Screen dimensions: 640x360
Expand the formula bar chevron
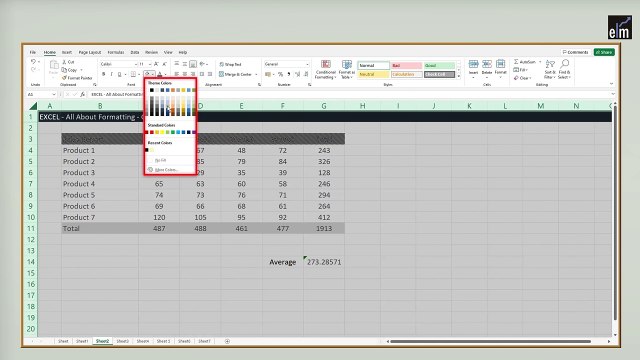point(613,94)
